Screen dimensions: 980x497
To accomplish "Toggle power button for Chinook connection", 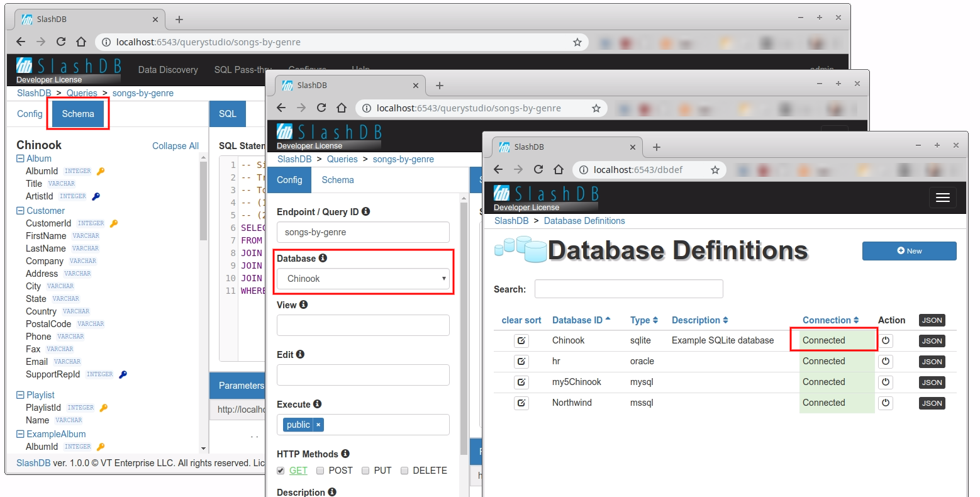I will click(886, 341).
